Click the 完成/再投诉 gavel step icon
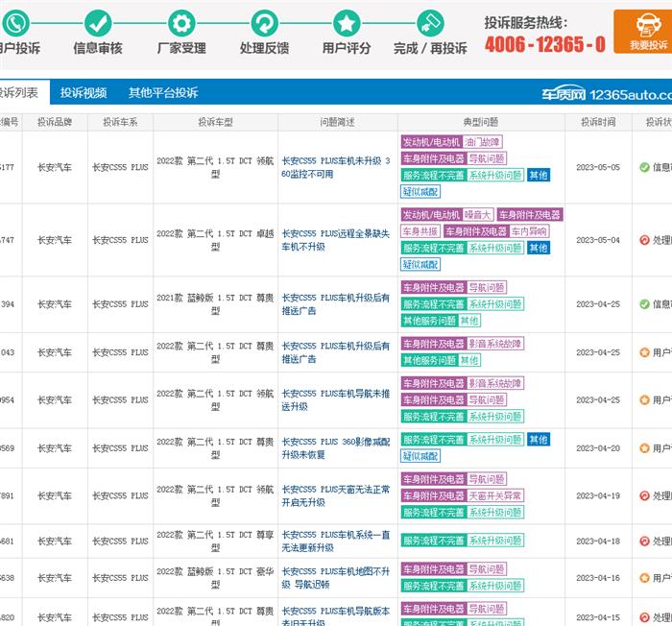 [430, 23]
